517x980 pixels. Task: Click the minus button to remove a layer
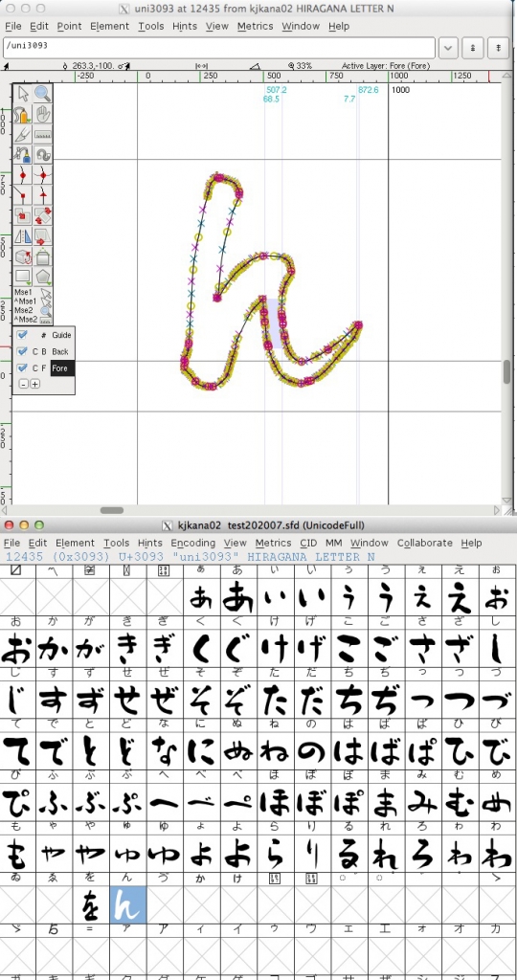(23, 384)
